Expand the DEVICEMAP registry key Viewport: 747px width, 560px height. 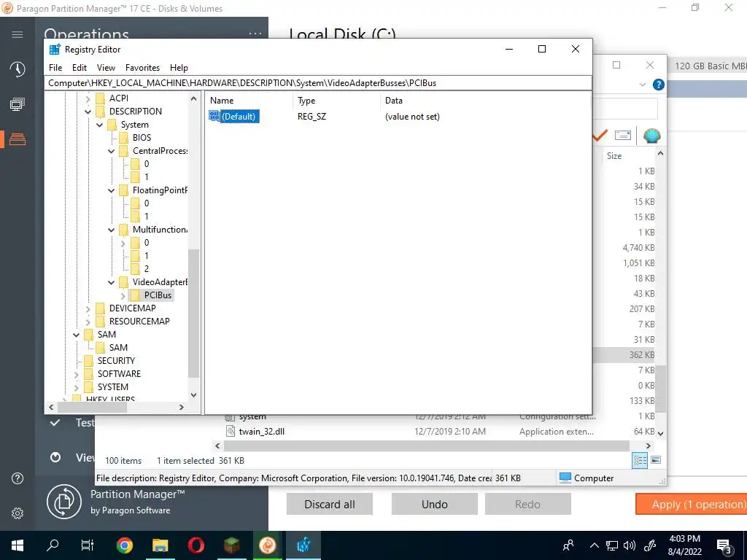point(88,309)
